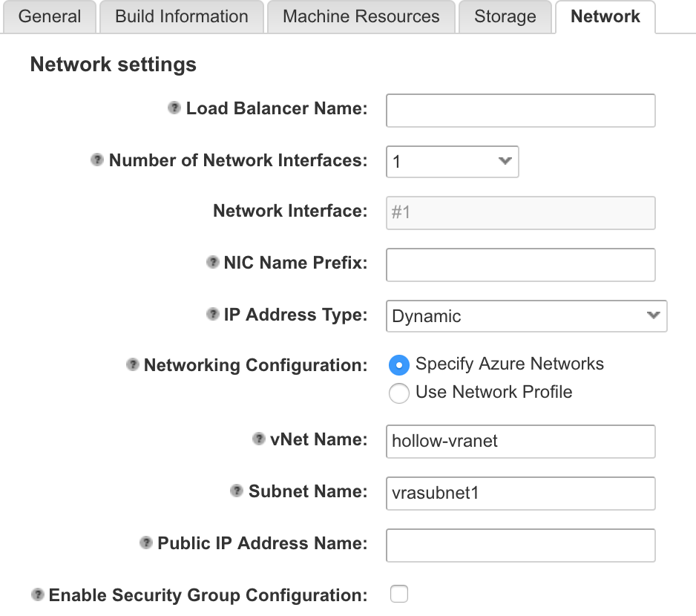Open the Machine Resources tab
Screen dimensions: 696x616
(361, 17)
